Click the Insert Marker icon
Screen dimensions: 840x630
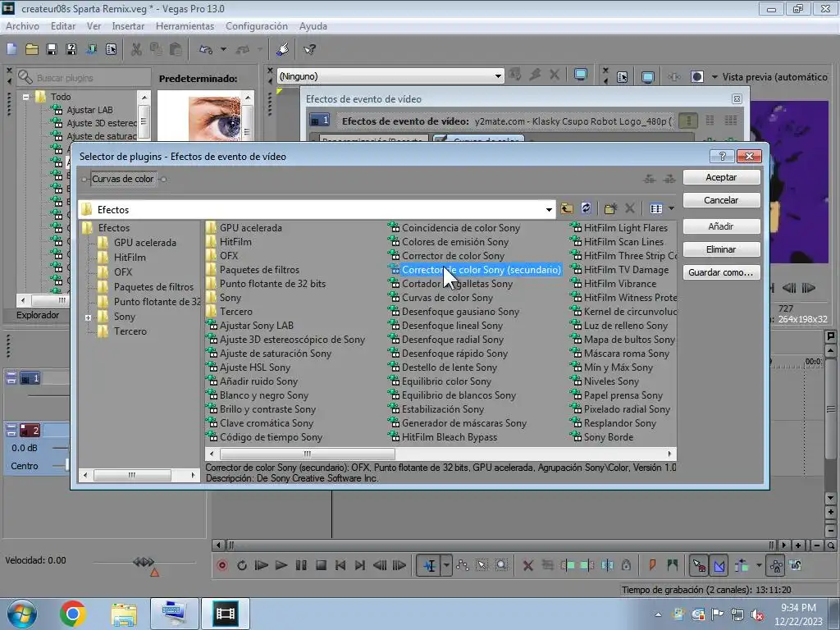tap(652, 565)
